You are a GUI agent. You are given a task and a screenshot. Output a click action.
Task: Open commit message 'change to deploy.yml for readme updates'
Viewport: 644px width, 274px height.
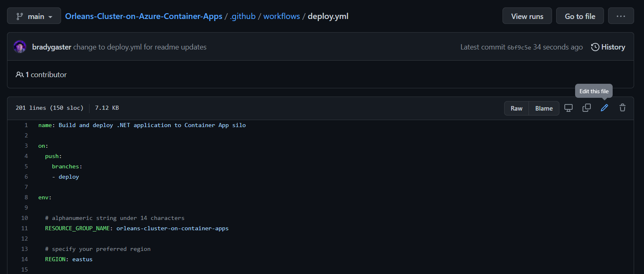pyautogui.click(x=140, y=47)
